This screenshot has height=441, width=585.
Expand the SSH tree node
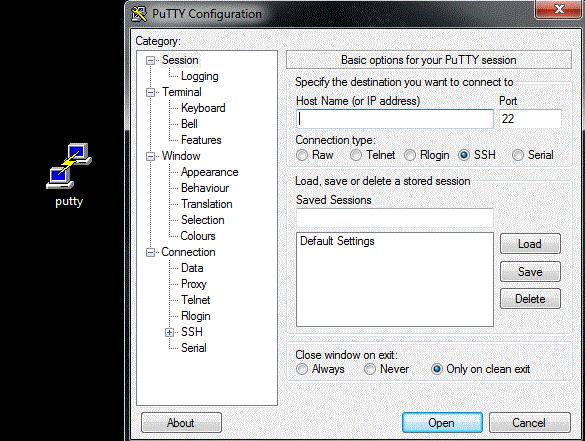[x=170, y=332]
